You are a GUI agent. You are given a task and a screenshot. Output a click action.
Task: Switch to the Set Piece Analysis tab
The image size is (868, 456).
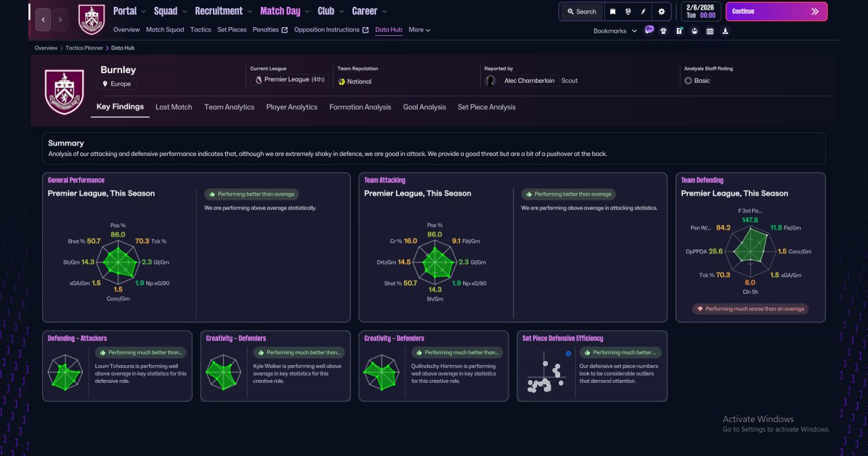(486, 107)
